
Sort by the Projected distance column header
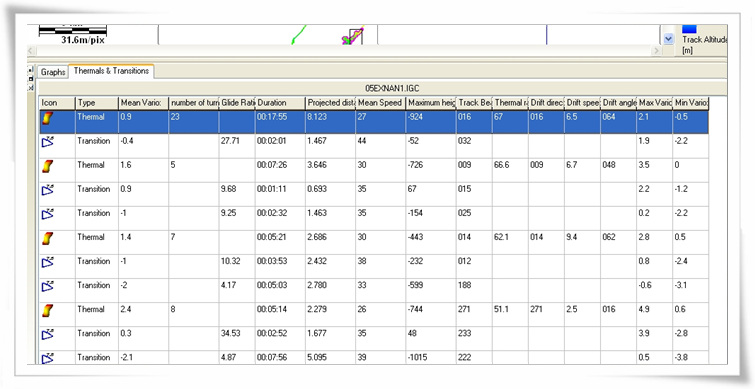coord(331,103)
